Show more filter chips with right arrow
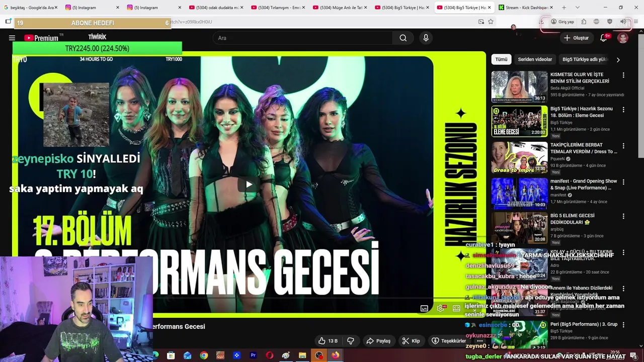 [x=618, y=59]
